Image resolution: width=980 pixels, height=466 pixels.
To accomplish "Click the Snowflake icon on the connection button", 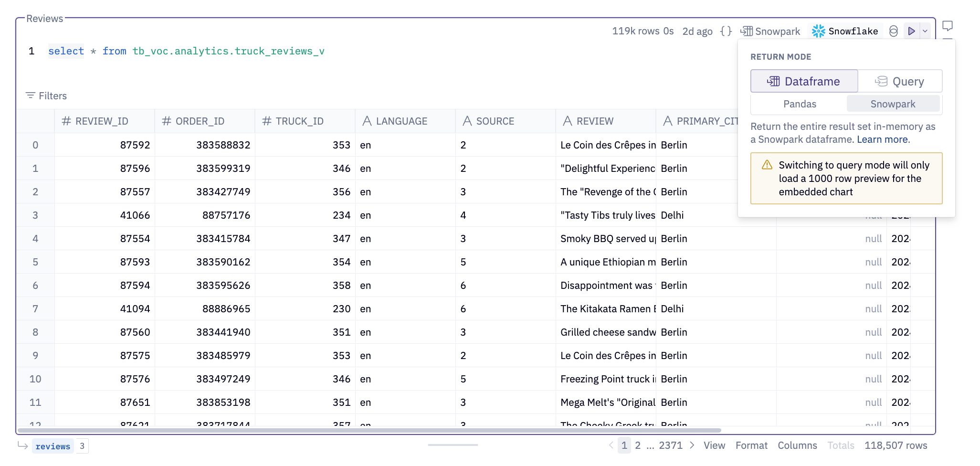I will (x=819, y=31).
